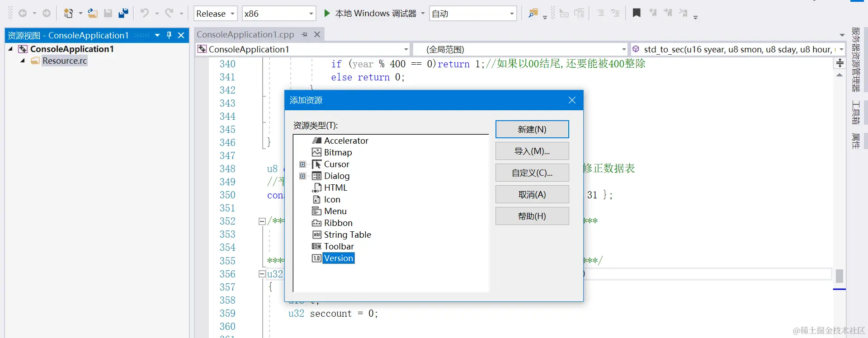
Task: Open the Resource View window options dropdown
Action: (157, 35)
